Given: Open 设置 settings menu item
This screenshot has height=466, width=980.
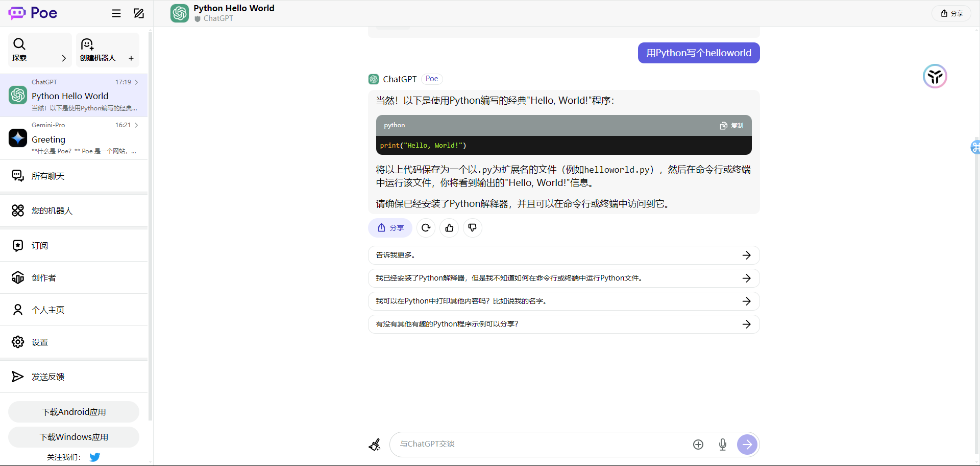Looking at the screenshot, I should (x=40, y=342).
